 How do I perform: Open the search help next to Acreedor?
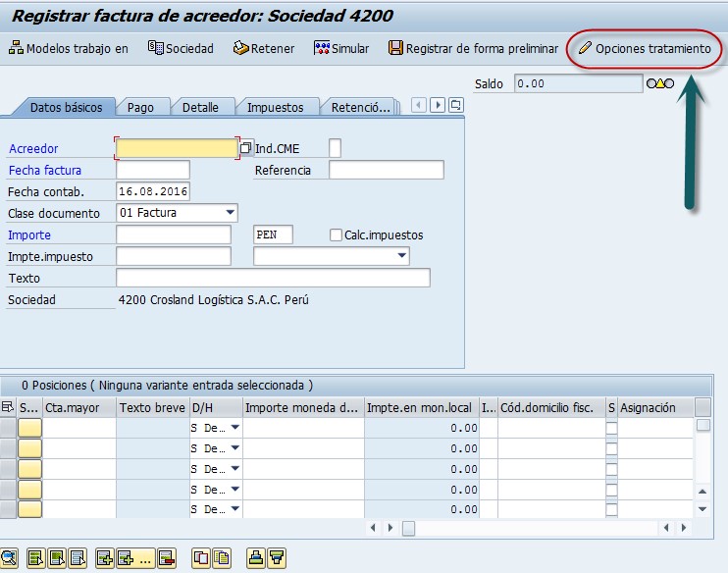245,148
